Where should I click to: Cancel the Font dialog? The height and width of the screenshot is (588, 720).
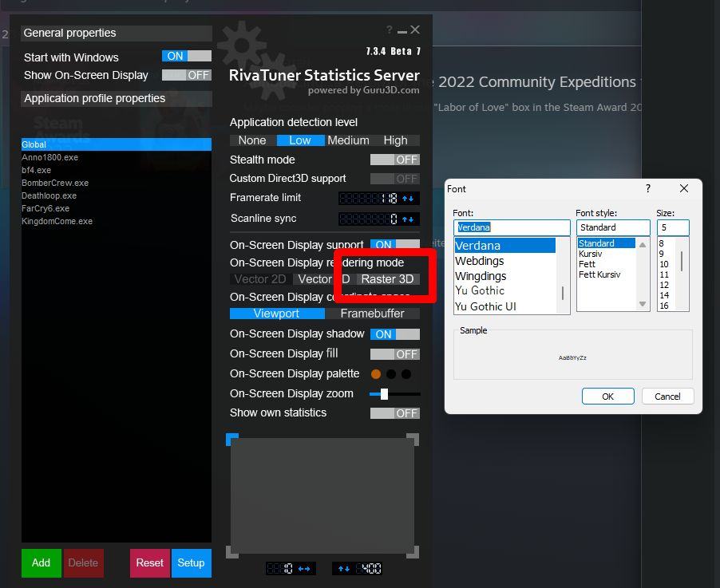click(667, 397)
